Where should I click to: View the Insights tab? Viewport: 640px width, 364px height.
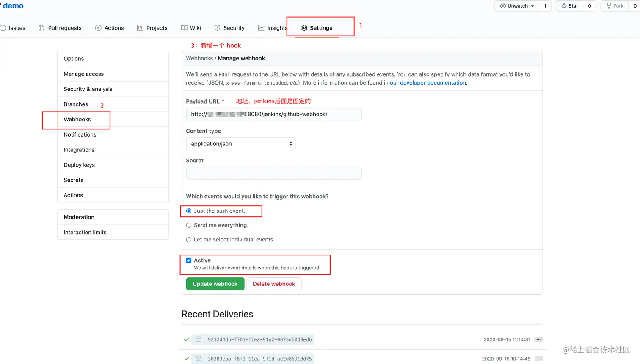273,28
